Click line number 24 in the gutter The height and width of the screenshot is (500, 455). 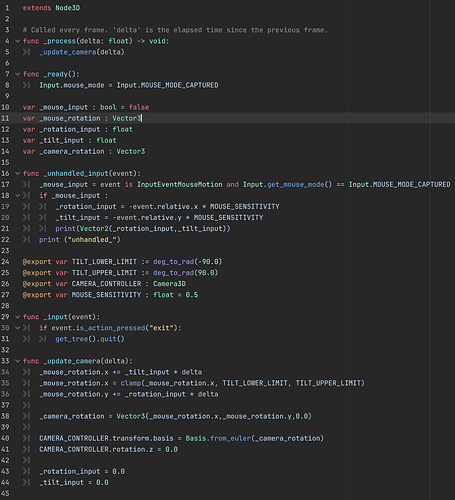point(5,262)
